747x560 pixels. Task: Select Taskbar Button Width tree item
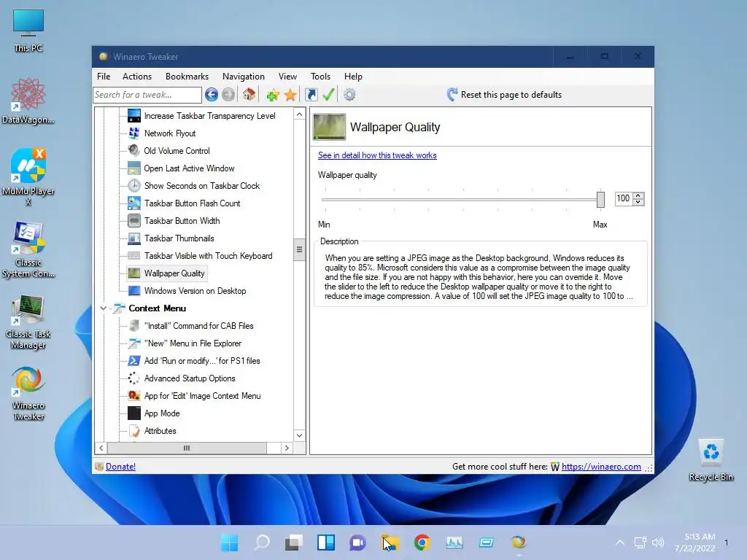click(x=182, y=221)
